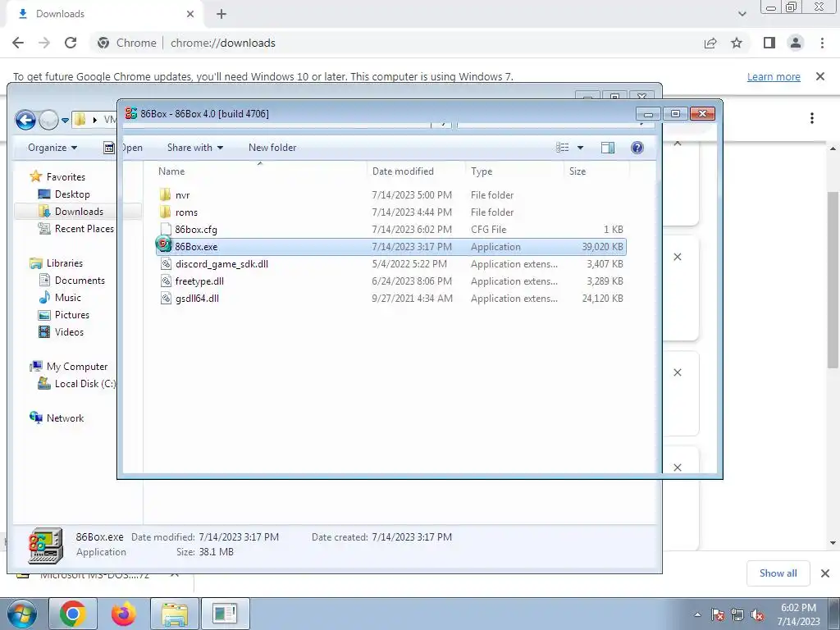Select My Computer in navigation pane
This screenshot has width=840, height=630.
[69, 367]
